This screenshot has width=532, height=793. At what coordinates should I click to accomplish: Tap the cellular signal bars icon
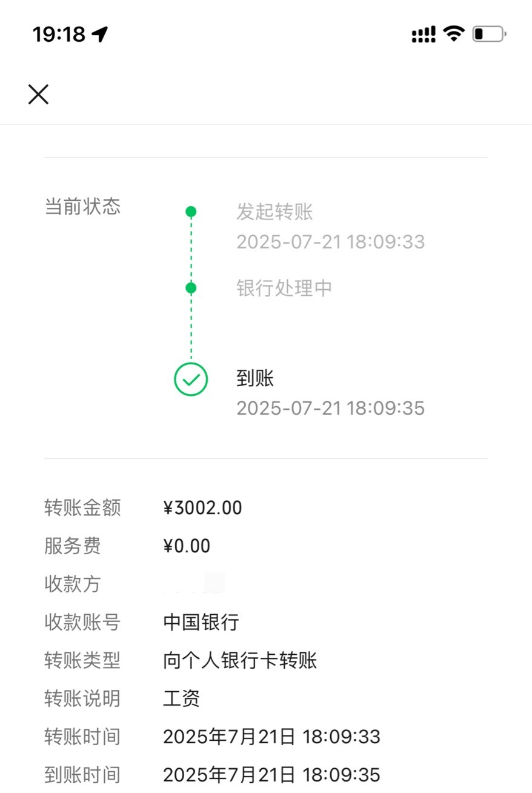(424, 35)
